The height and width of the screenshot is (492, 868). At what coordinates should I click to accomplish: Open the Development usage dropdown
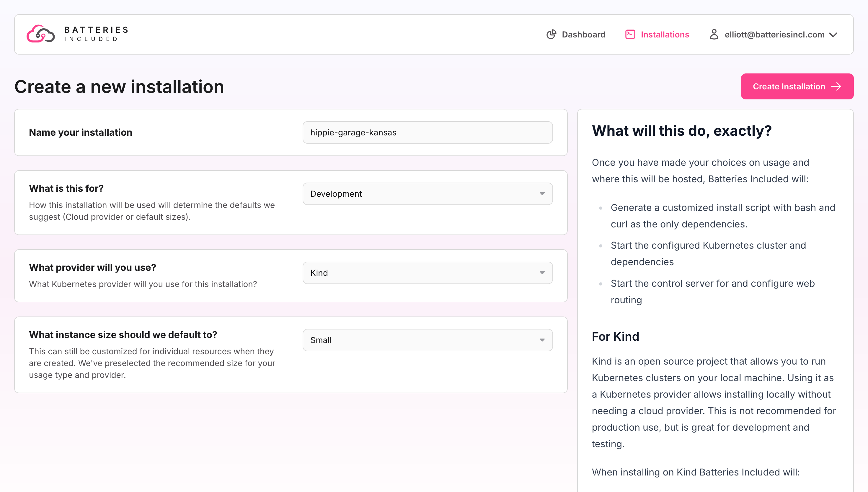tap(427, 193)
